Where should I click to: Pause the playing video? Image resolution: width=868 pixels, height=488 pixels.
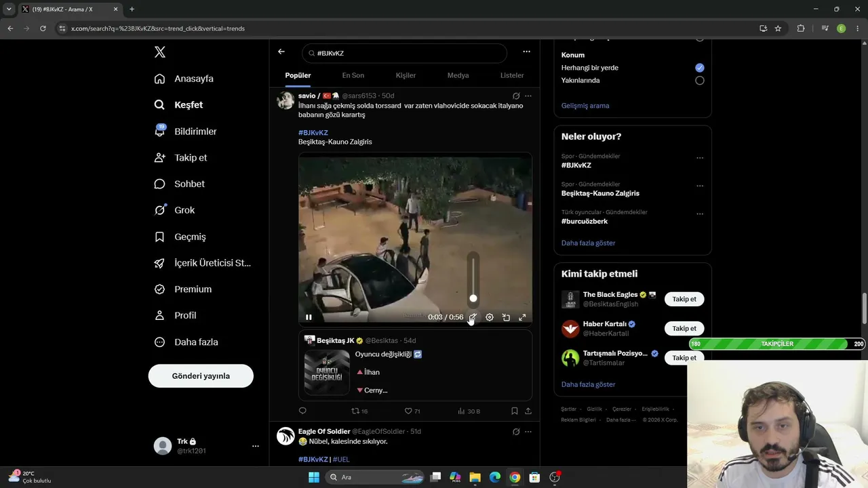tap(309, 317)
